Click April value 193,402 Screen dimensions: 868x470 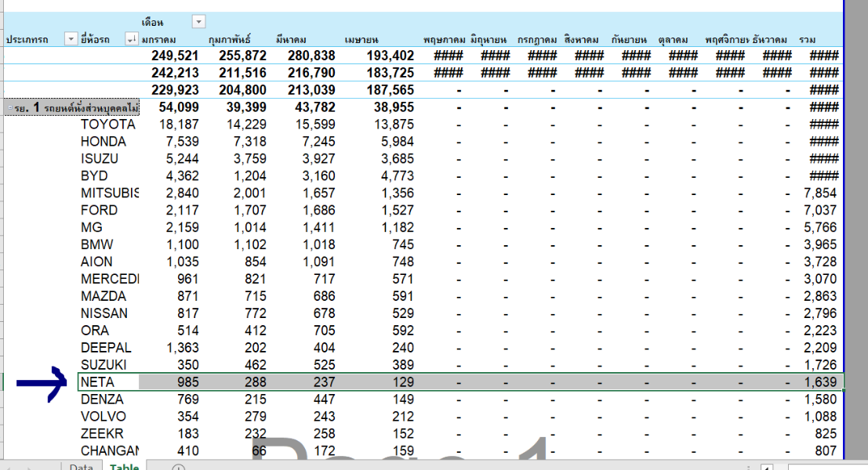click(390, 56)
